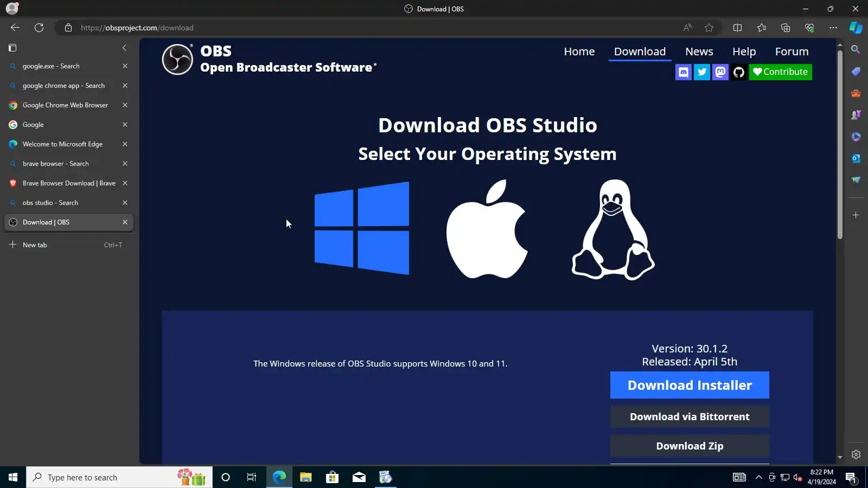The height and width of the screenshot is (488, 868).
Task: Click the Download navigation link
Action: (640, 52)
